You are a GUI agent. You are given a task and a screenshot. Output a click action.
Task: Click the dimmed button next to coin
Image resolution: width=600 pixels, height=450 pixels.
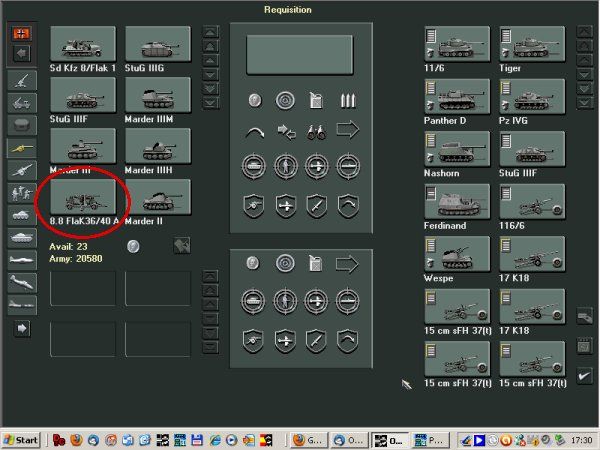click(x=182, y=246)
